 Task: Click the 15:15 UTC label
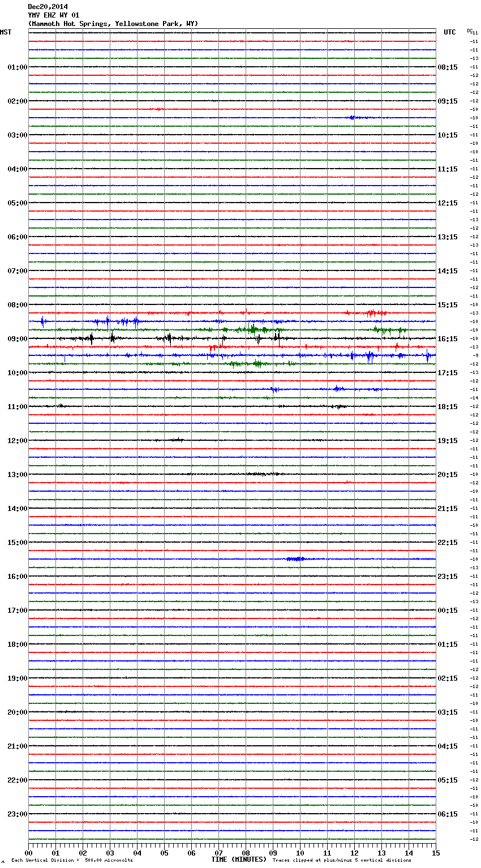pos(448,305)
